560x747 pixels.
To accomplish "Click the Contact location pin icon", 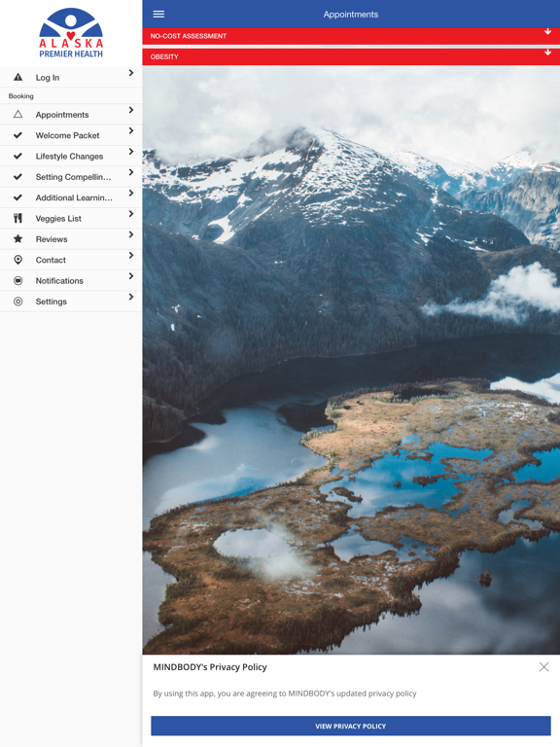I will click(x=18, y=260).
